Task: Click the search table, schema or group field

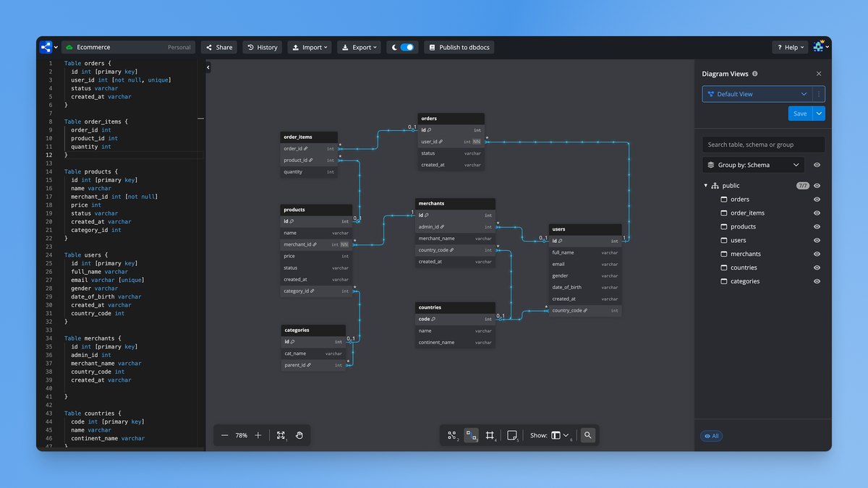Action: coord(763,145)
